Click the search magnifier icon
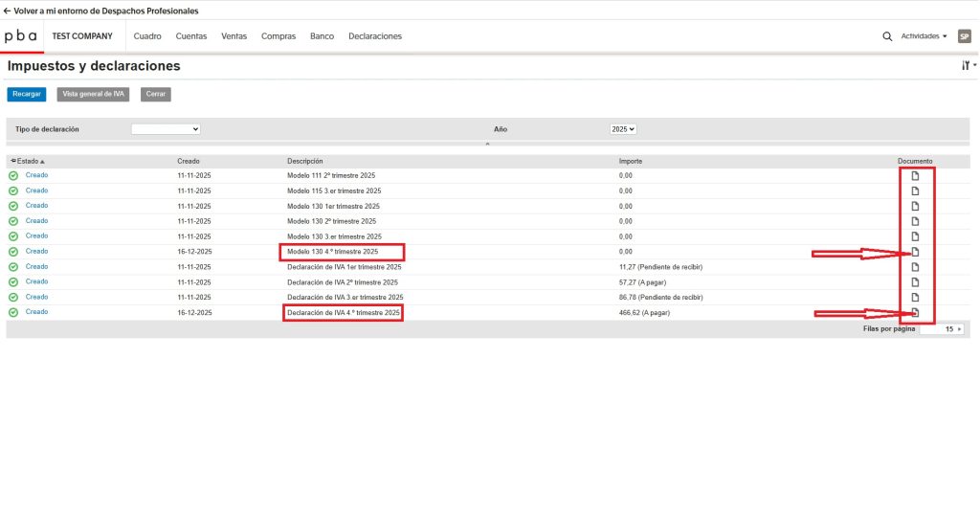Viewport: 980px width, 515px height. [x=886, y=36]
